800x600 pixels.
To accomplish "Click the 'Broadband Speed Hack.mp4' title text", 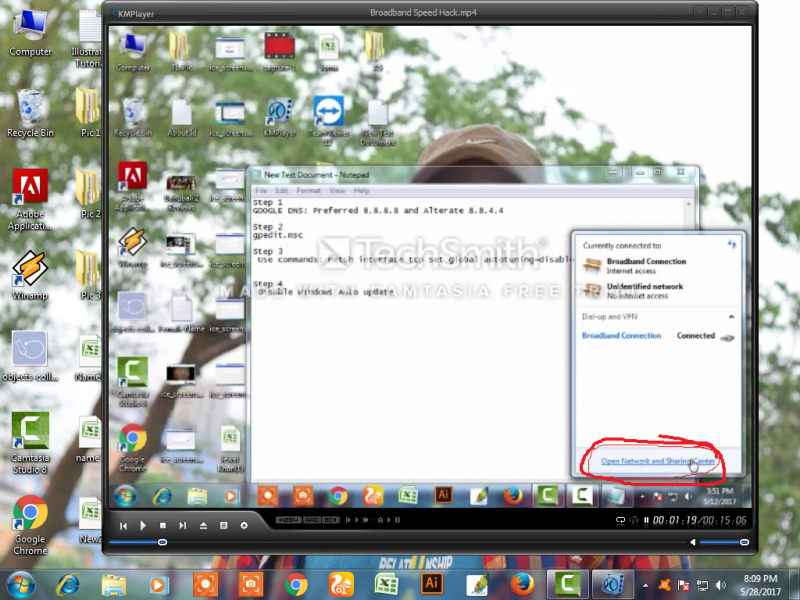I will [x=423, y=13].
